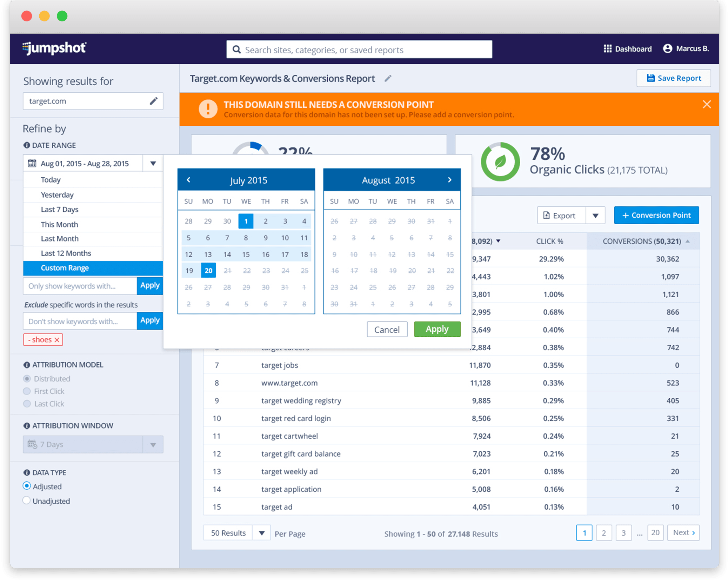Click the pencil icon beside report title
The height and width of the screenshot is (583, 728).
(x=388, y=79)
